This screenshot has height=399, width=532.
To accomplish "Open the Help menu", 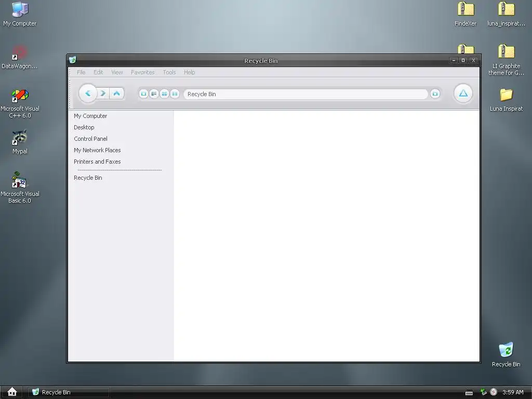I will (x=189, y=72).
